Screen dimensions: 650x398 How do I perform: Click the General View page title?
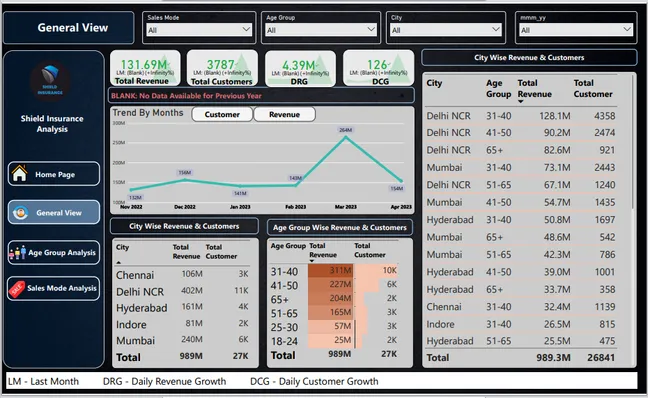73,28
